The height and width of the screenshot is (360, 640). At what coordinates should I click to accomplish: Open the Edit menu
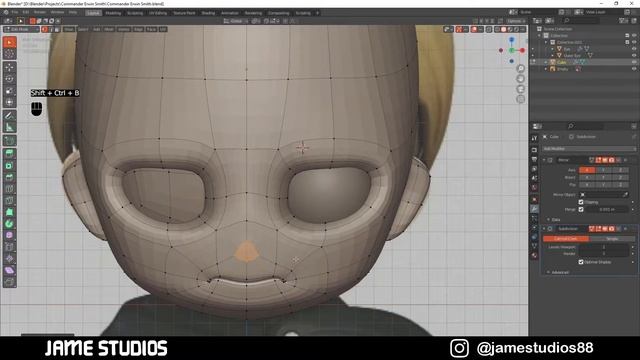click(26, 13)
